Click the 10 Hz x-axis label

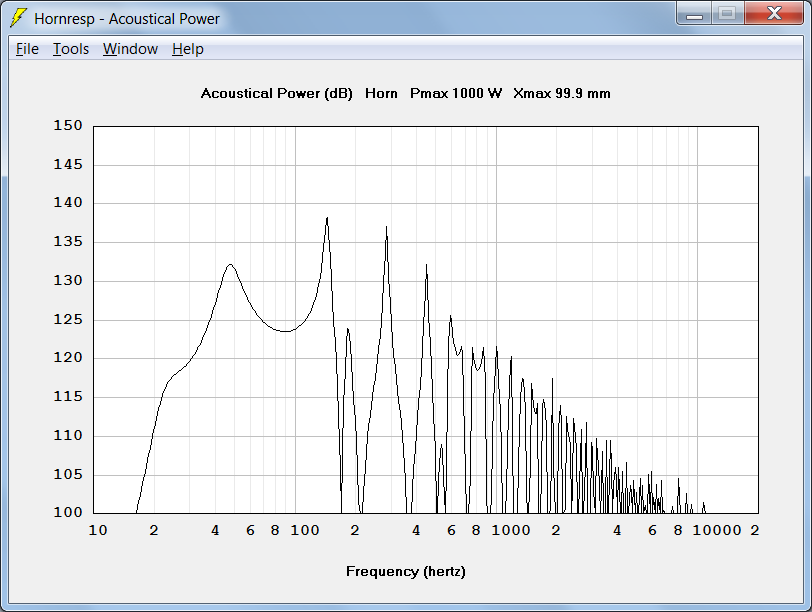(98, 531)
